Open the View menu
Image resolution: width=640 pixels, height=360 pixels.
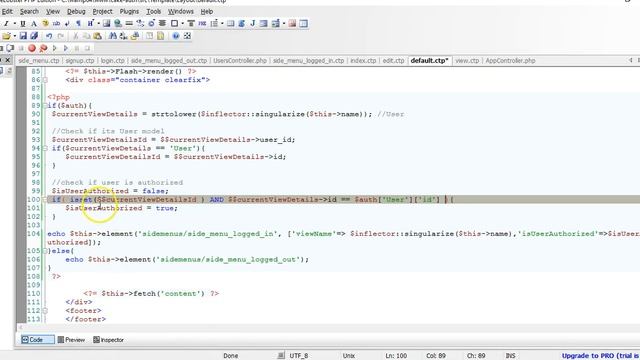53,11
